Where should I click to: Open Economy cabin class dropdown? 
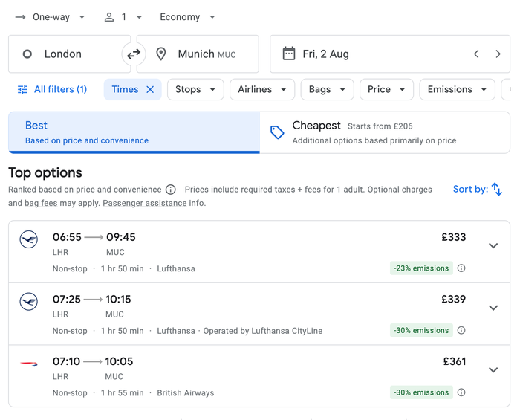pyautogui.click(x=187, y=17)
